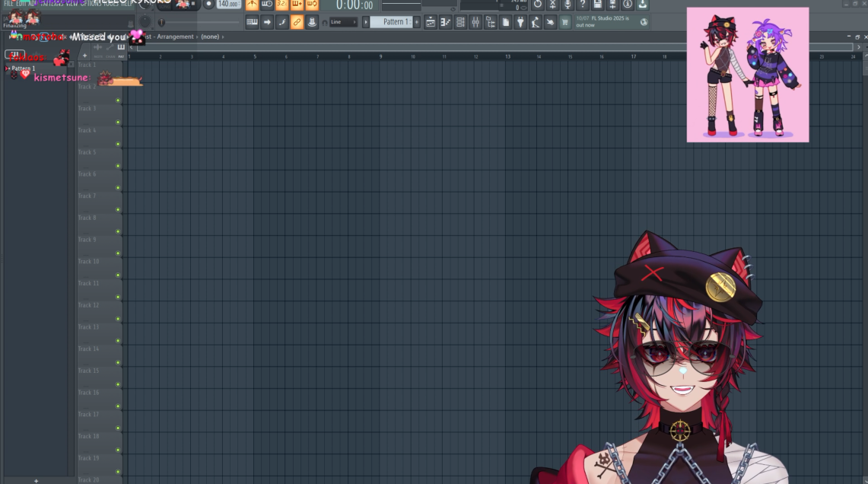Screen dimensions: 868x484
Task: Open the TOOLS menu
Action: click(111, 3)
